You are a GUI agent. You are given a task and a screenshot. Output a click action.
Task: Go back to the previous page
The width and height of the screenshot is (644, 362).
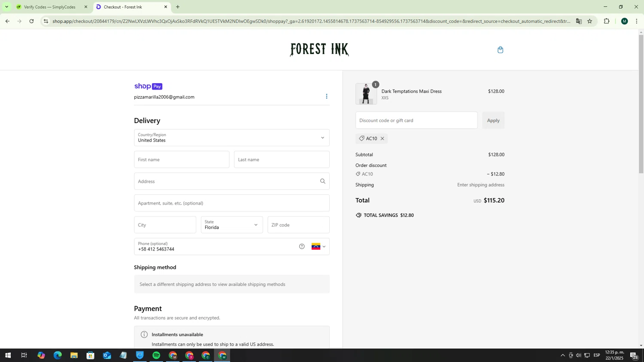tap(7, 21)
